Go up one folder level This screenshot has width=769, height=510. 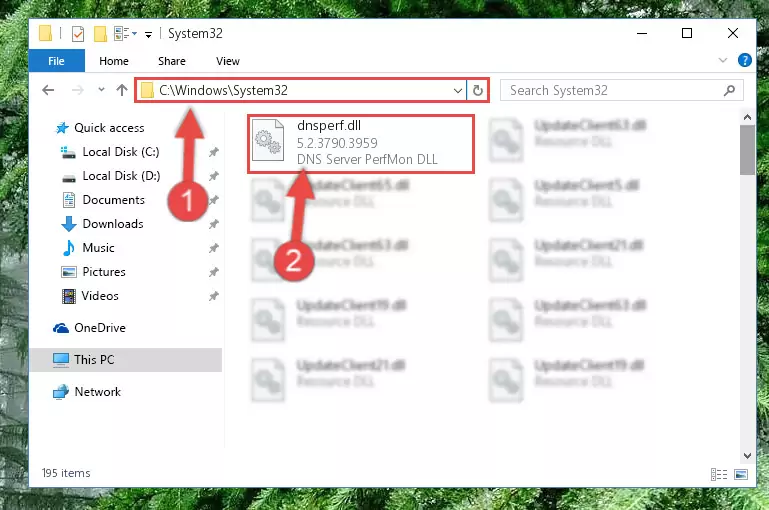[122, 90]
